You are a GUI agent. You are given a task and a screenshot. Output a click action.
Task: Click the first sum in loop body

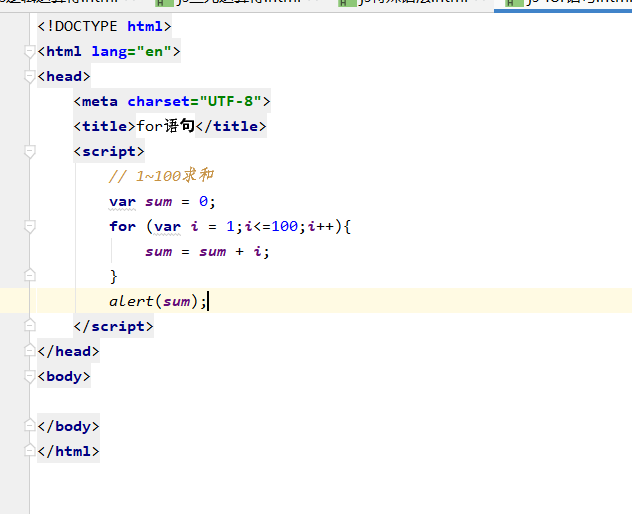(158, 252)
